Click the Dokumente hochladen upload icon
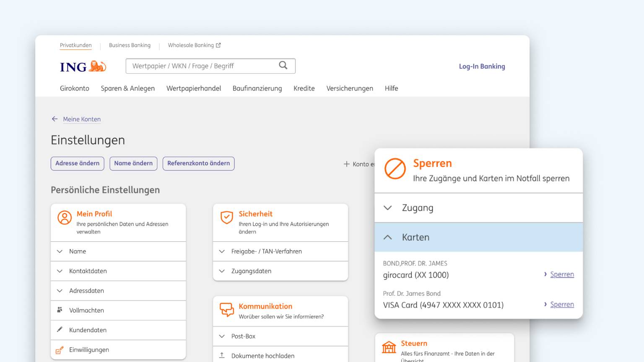 point(222,355)
